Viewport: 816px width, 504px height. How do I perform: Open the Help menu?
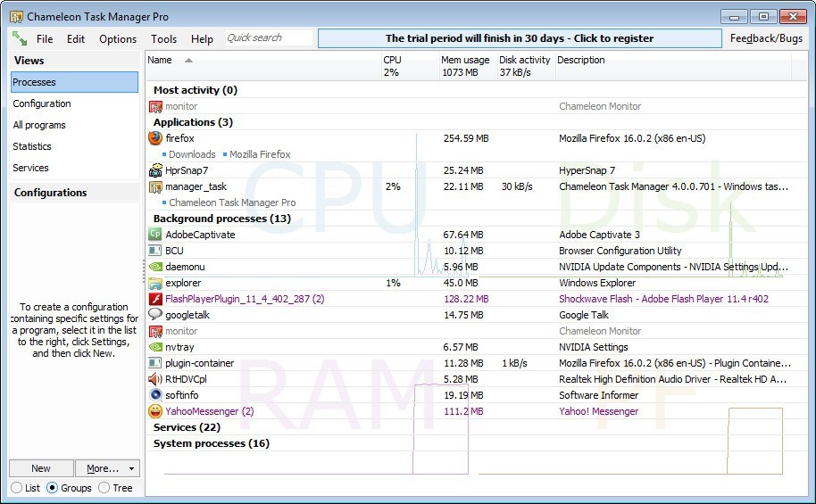202,39
